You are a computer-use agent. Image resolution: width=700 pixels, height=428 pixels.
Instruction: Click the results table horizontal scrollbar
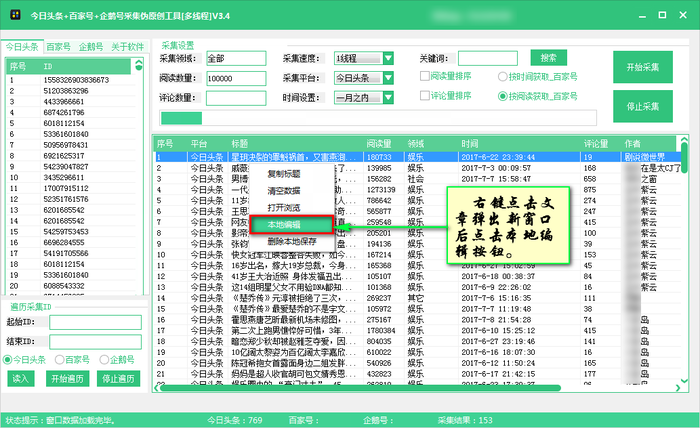click(x=360, y=388)
